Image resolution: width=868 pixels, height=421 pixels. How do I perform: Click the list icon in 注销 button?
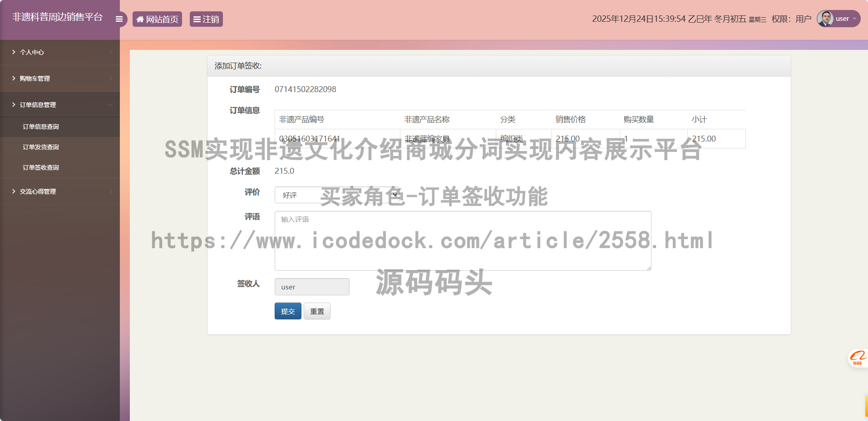tap(197, 20)
